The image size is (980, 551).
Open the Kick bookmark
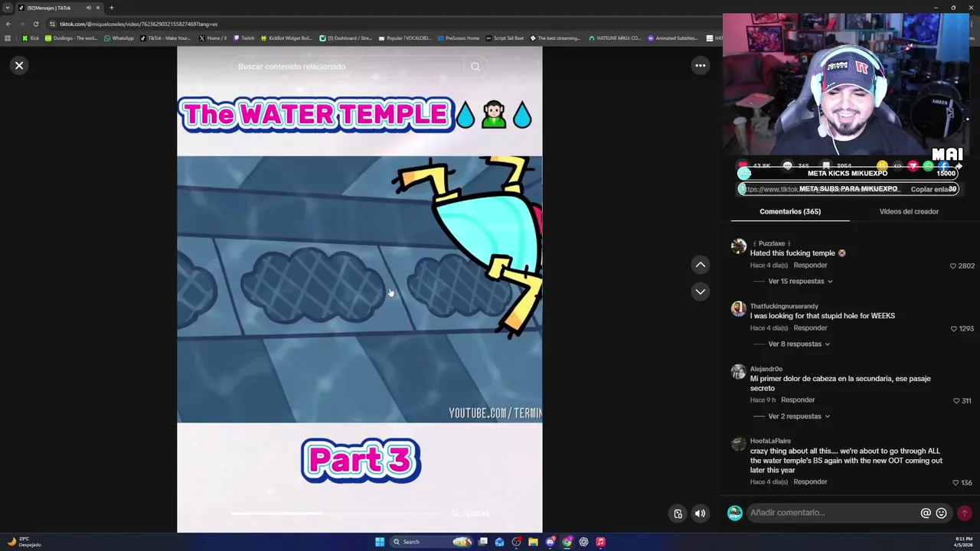[31, 38]
